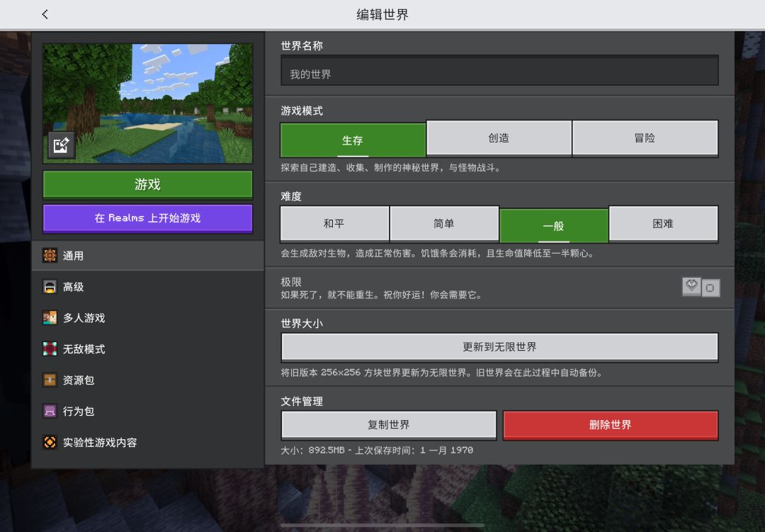Open 实验性游戏内容 experiments icon

click(x=50, y=442)
